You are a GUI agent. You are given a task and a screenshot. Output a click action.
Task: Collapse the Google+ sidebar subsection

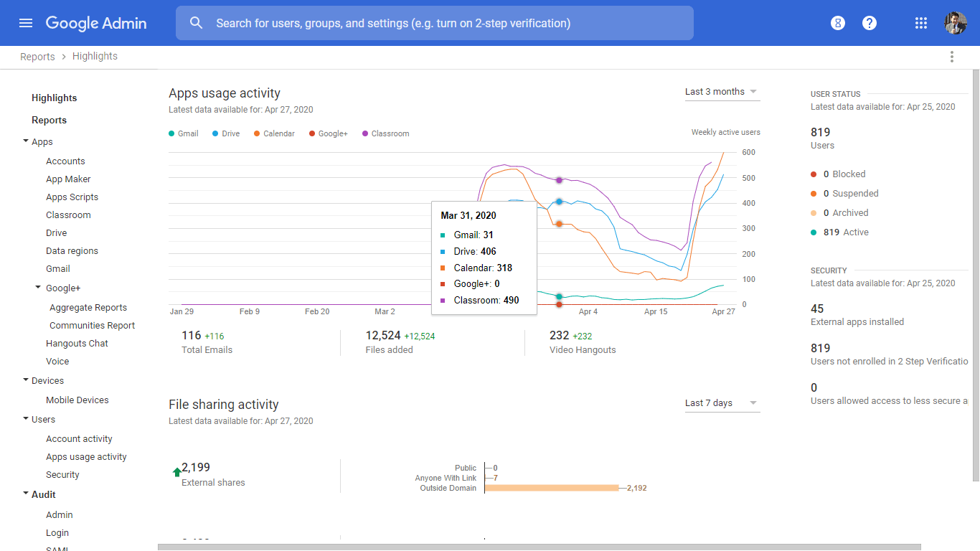(38, 288)
